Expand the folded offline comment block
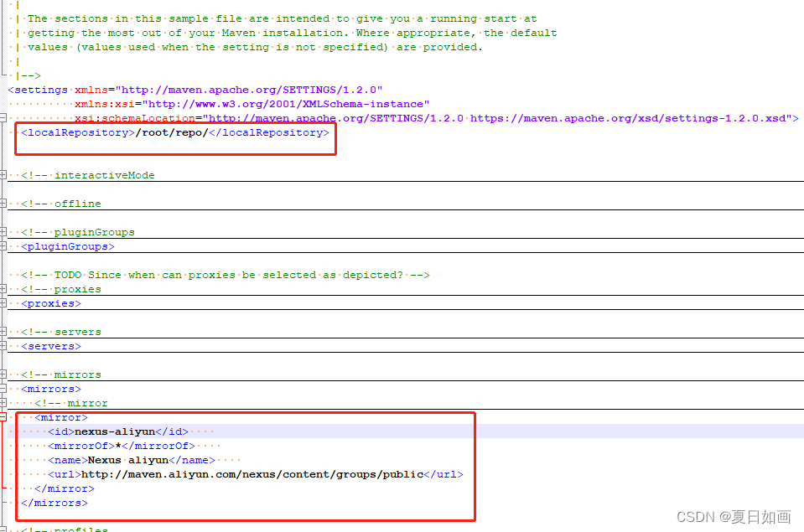Image resolution: width=804 pixels, height=532 pixels. coord(3,204)
